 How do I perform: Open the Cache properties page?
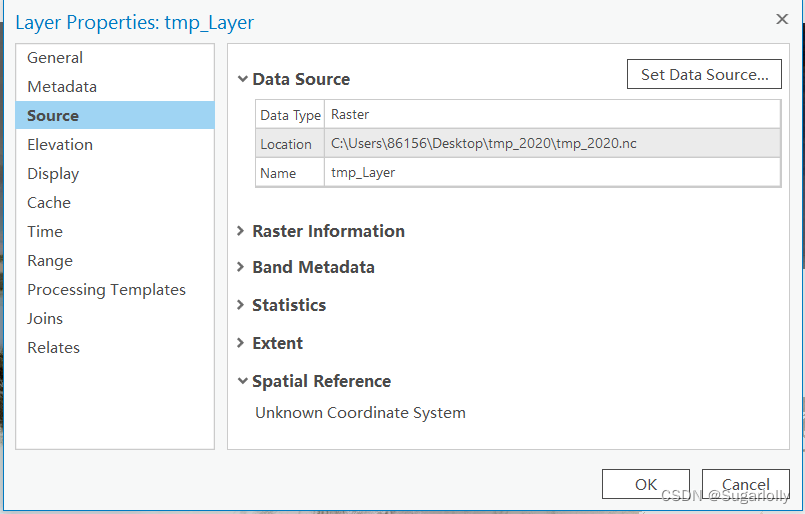[115, 202]
